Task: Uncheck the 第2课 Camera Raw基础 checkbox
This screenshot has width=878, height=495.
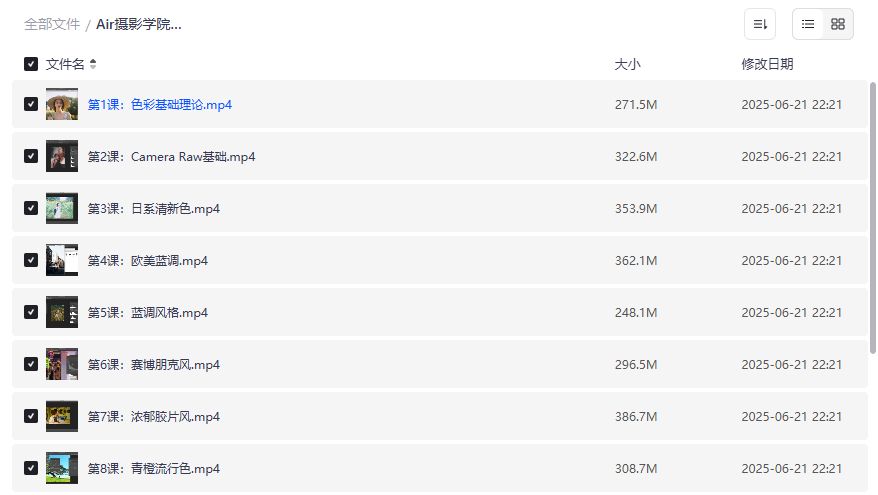Action: coord(31,157)
